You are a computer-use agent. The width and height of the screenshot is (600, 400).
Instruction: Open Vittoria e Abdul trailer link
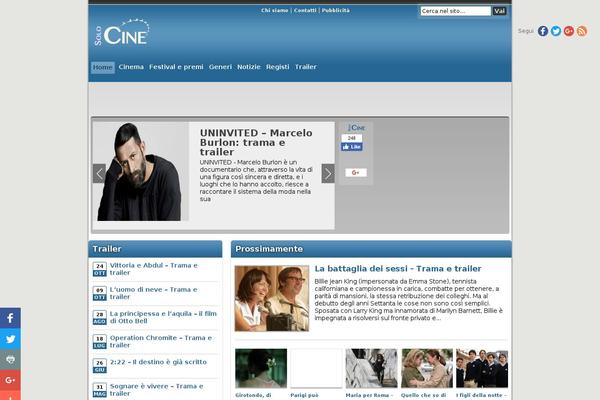click(x=154, y=269)
